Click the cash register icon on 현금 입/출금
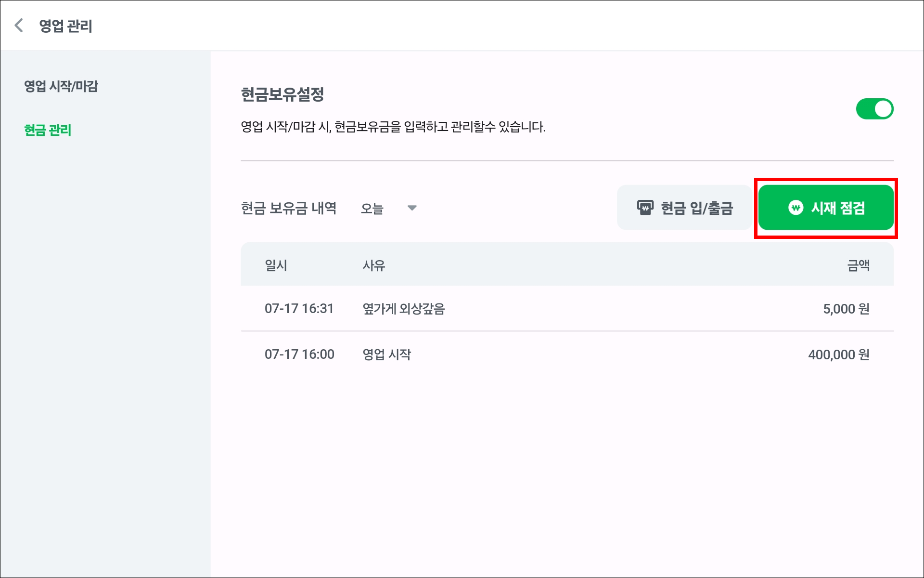 pos(645,208)
